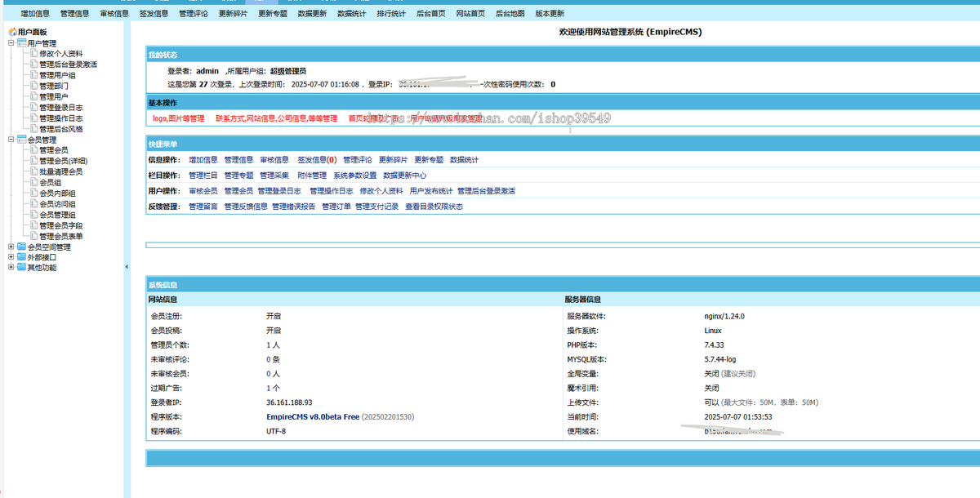980x498 pixels.
Task: Collapse the sidebar with the small arrow handle
Action: click(127, 267)
